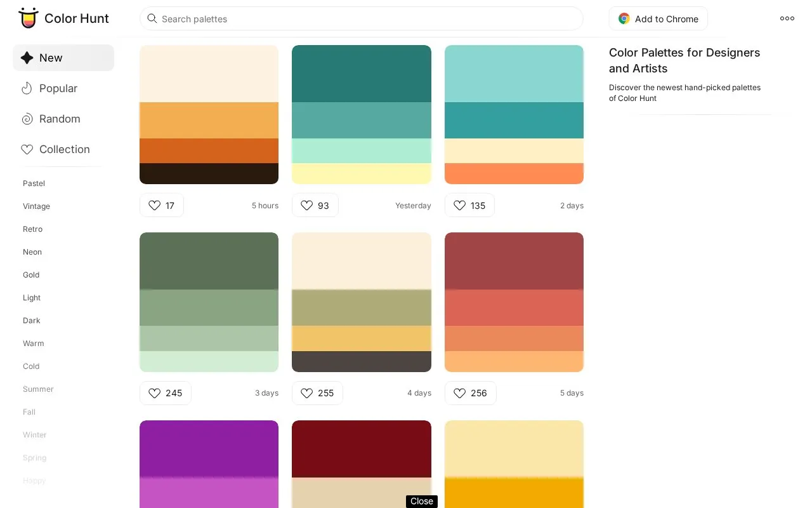The image size is (812, 508).
Task: Click the sparkle icon beside New
Action: [27, 58]
